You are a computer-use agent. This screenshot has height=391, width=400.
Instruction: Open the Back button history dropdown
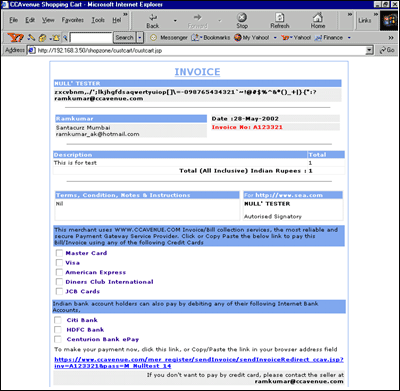coord(175,21)
